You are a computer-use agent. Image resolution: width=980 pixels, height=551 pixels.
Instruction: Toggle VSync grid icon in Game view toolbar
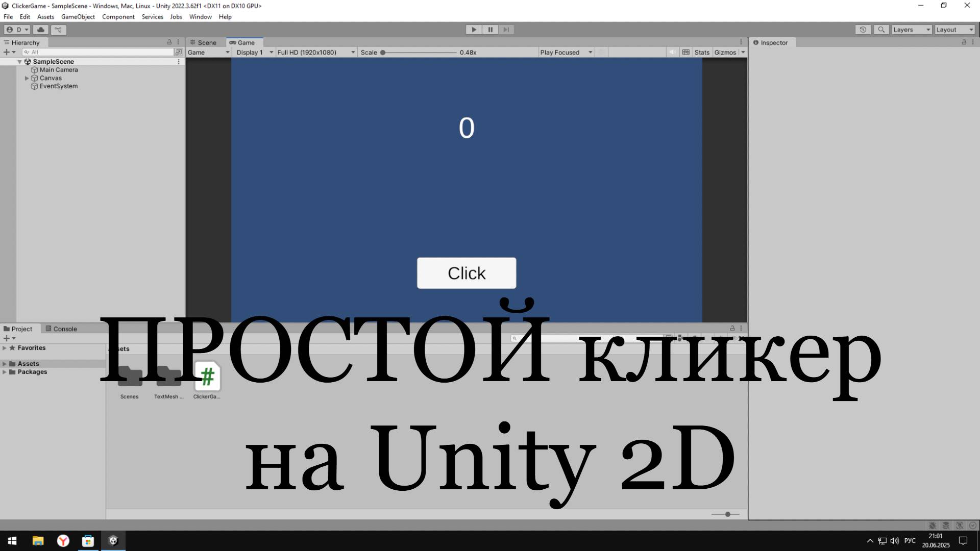(x=685, y=52)
